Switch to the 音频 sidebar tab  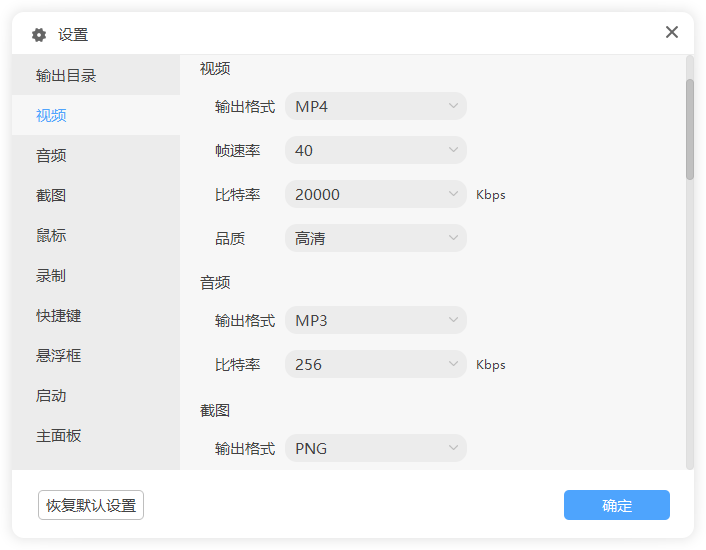coord(51,155)
